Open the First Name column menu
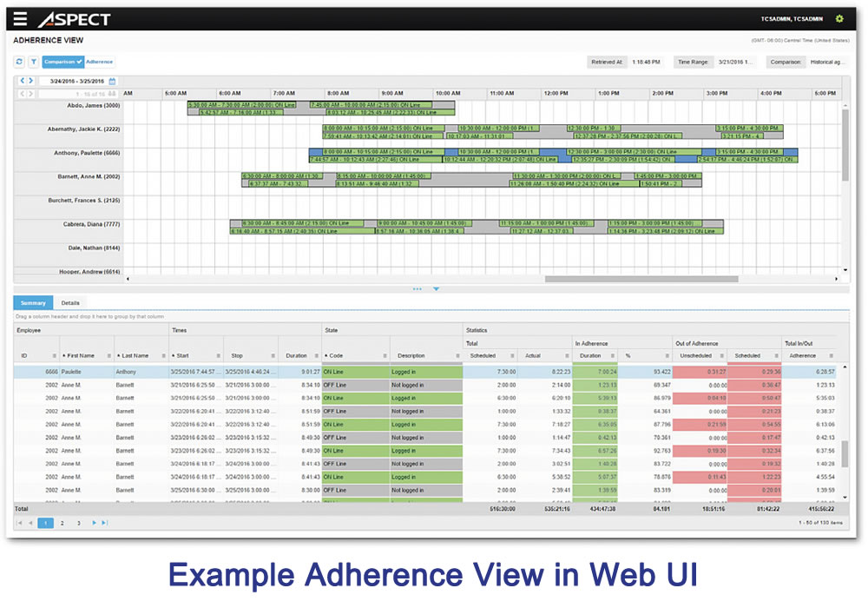The image size is (868, 608). coord(109,356)
